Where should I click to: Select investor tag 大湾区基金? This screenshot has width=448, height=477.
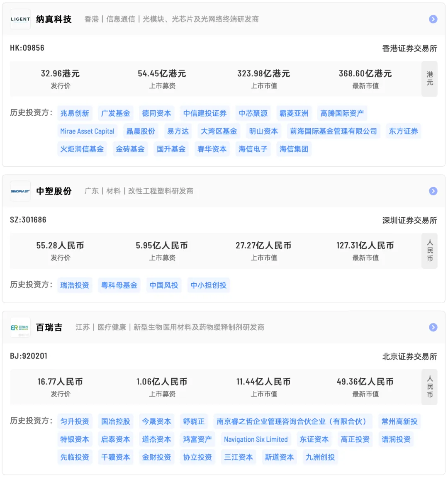tap(219, 131)
